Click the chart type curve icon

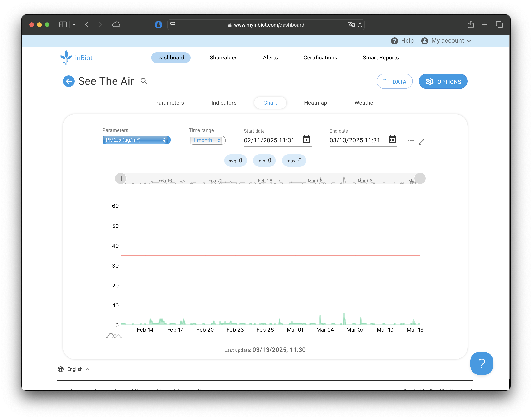tap(114, 336)
